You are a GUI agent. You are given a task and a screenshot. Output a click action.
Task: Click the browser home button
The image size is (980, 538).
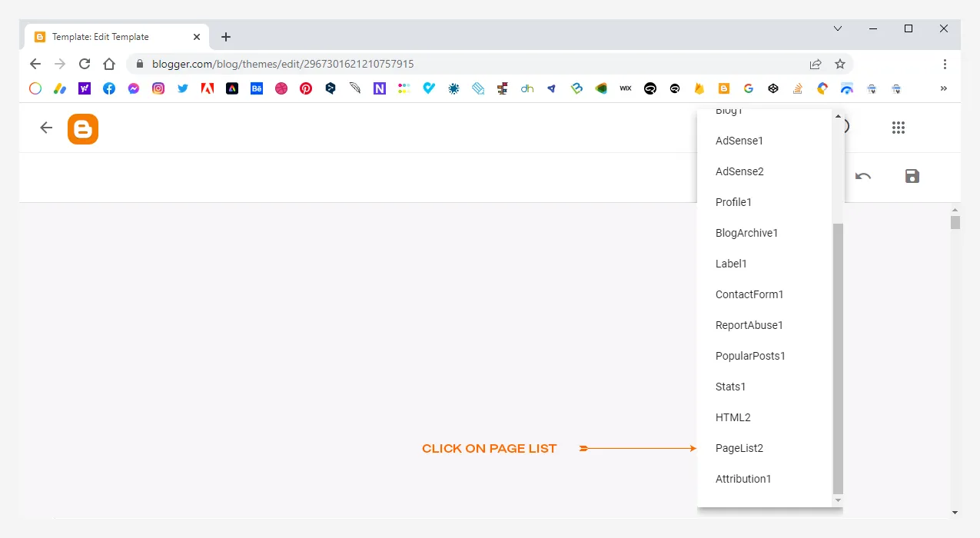point(109,64)
